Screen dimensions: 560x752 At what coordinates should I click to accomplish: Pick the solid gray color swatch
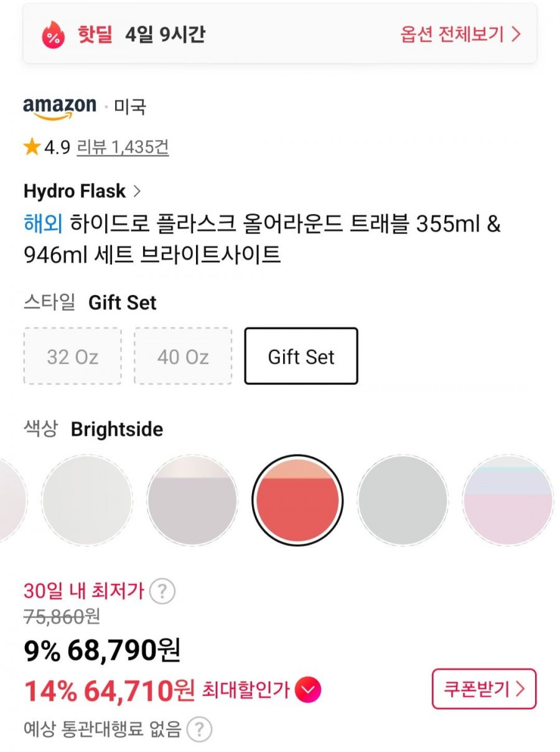pyautogui.click(x=403, y=500)
